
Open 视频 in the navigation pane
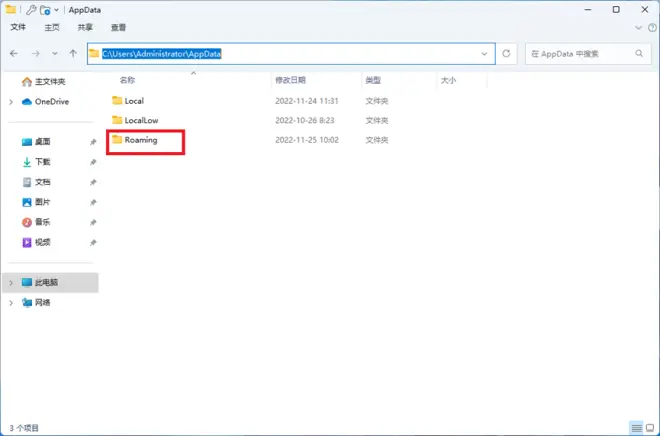point(36,242)
